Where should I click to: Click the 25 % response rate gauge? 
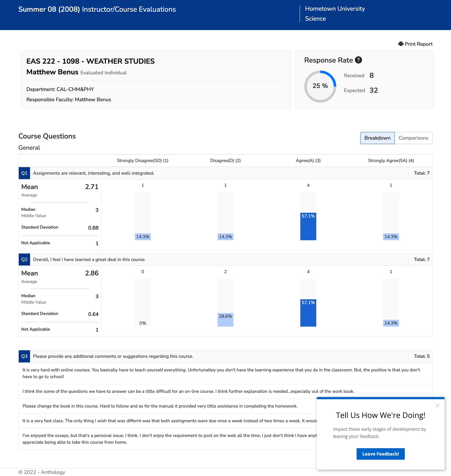(x=320, y=86)
